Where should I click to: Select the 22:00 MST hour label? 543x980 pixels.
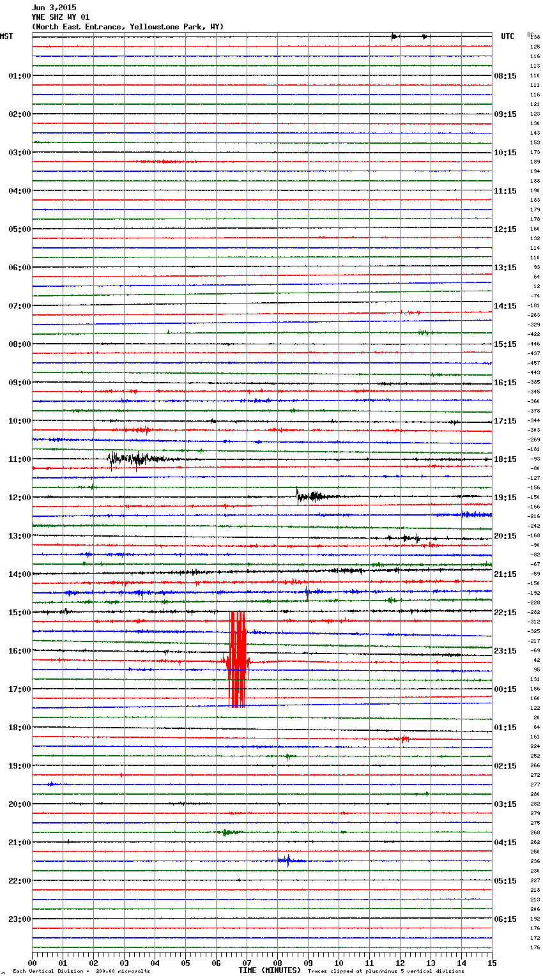pos(19,881)
